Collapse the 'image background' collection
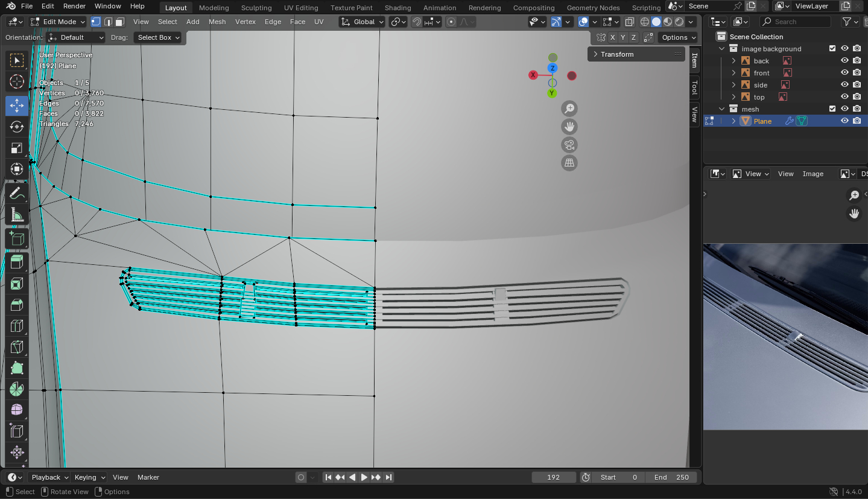The height and width of the screenshot is (499, 868). (x=722, y=49)
